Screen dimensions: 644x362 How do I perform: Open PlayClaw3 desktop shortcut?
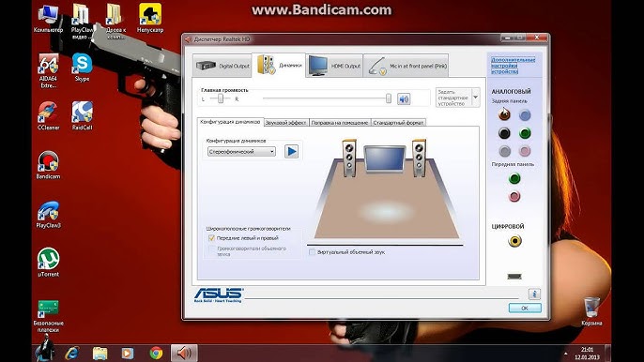click(48, 214)
